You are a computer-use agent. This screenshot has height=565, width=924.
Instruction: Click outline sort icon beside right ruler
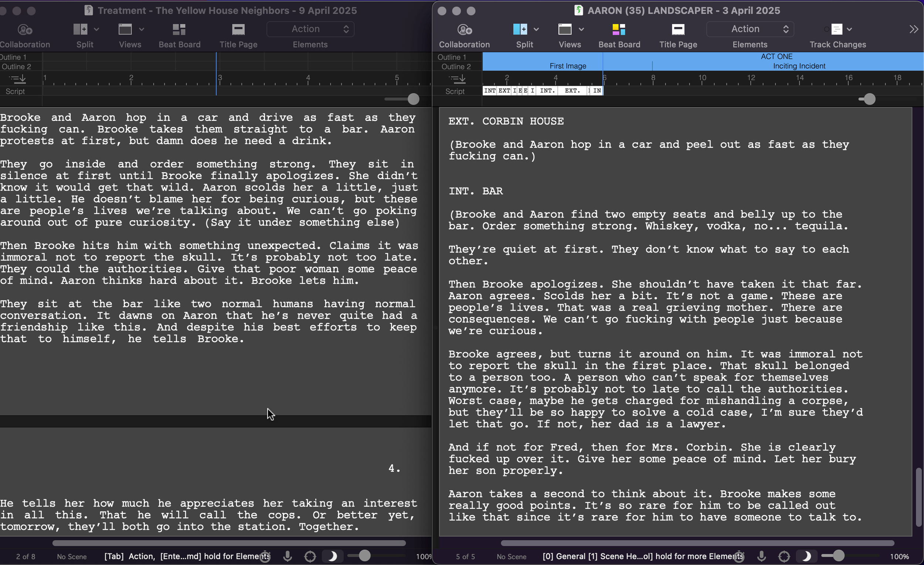tap(457, 79)
